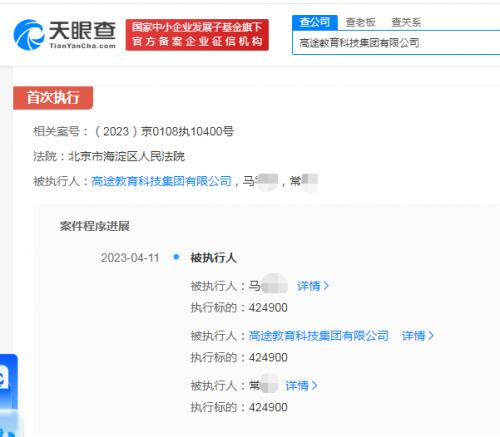Screen dimensions: 500x437
Task: Click the 首次执行 red label tag
Action: [x=53, y=98]
